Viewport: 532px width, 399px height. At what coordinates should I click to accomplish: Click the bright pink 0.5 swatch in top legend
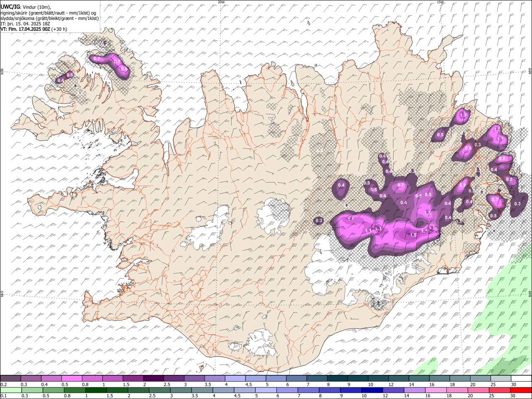[x=72, y=378]
